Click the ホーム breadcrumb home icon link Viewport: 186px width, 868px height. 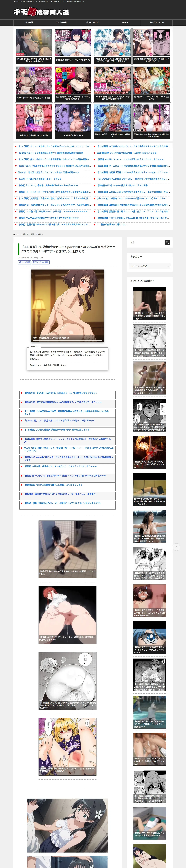(x=17, y=234)
